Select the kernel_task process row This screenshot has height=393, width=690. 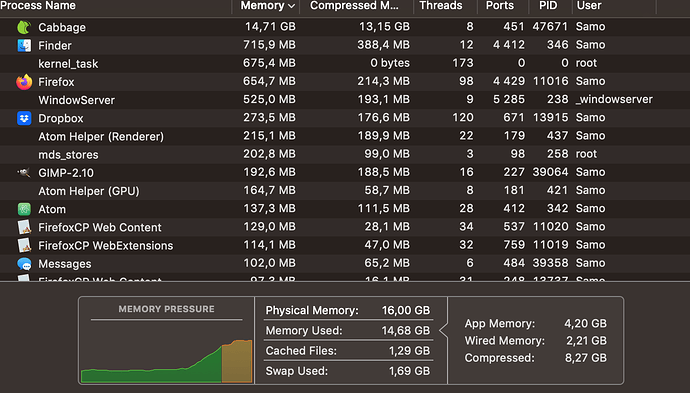[x=345, y=63]
